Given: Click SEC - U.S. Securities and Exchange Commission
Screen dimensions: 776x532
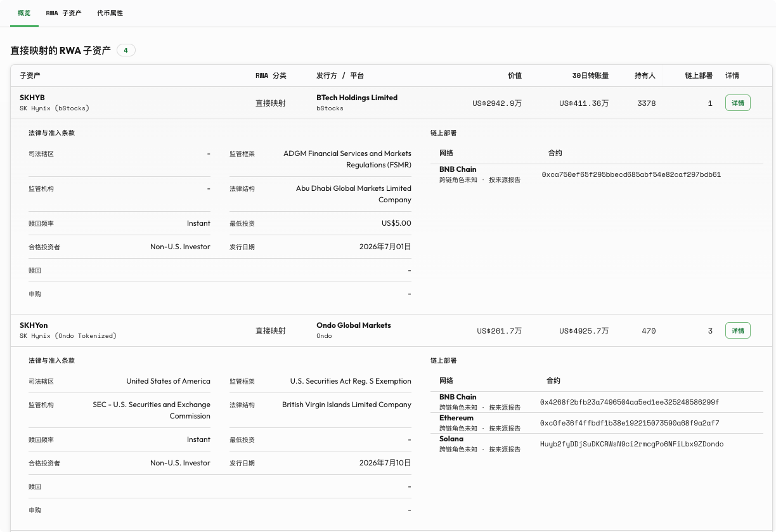Looking at the screenshot, I should tap(152, 410).
